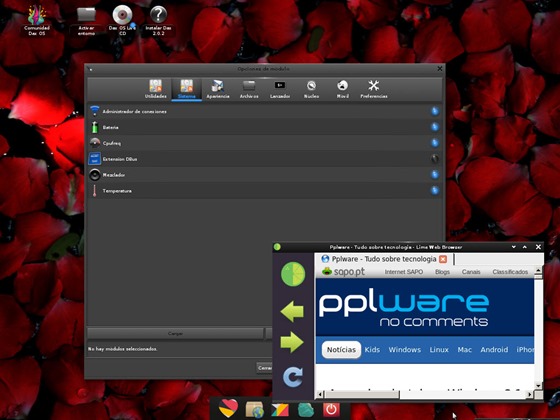Click the browser vertical scrollbar up arrow
Viewport: 560px width, 420px height.
(539, 270)
